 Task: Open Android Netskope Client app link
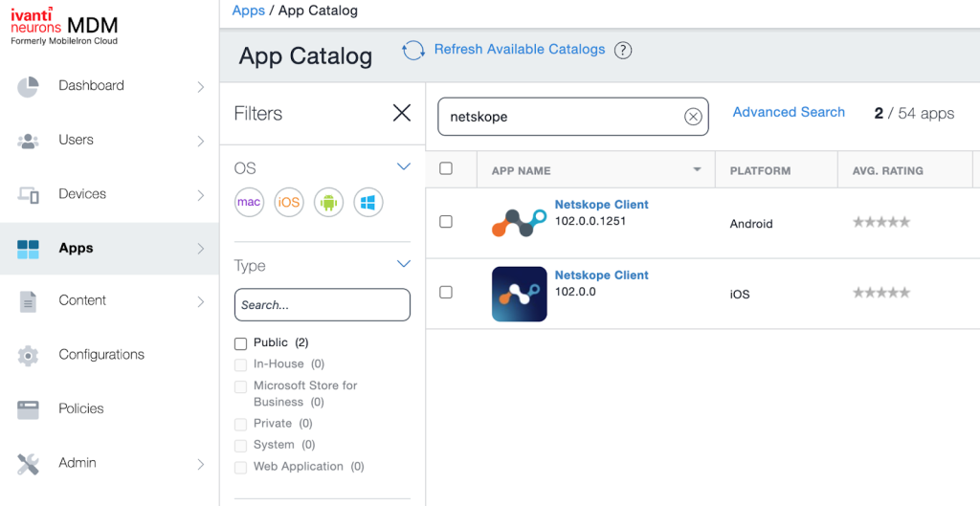[x=602, y=205]
